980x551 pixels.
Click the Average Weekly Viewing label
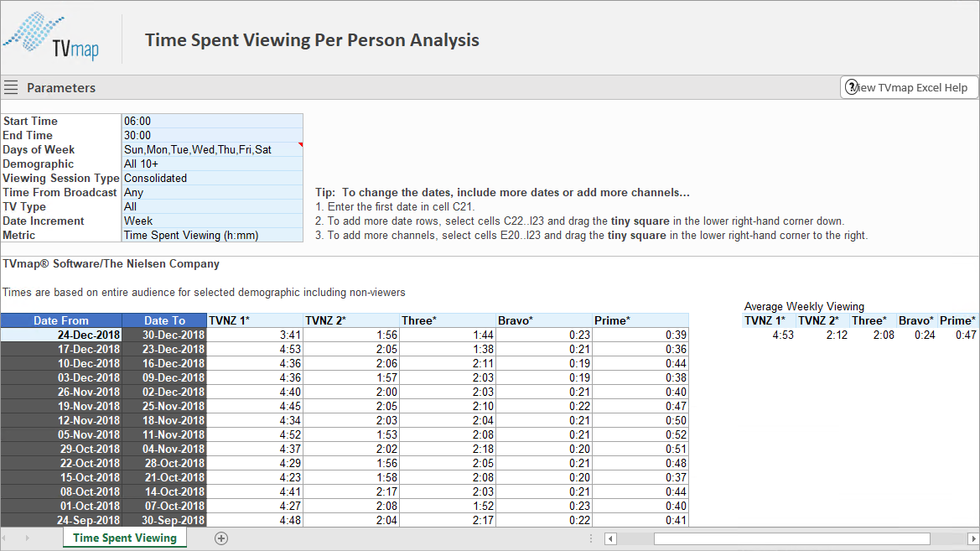tap(804, 306)
